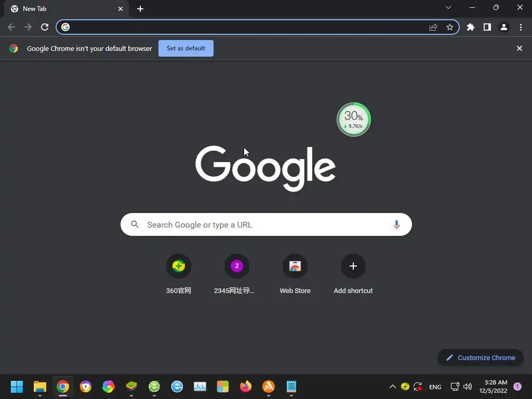The image size is (532, 399).
Task: Bookmark this tab with the star icon
Action: point(450,27)
